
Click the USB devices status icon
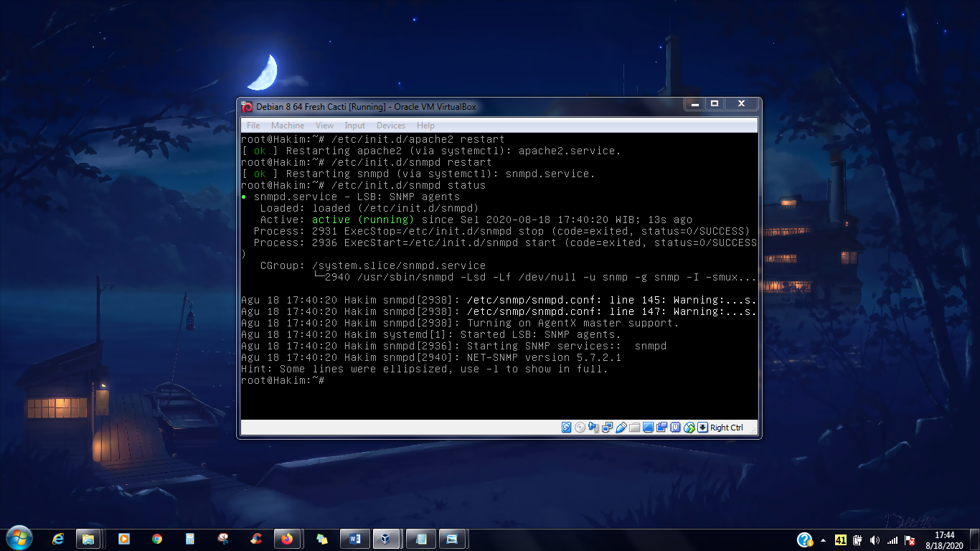(621, 428)
